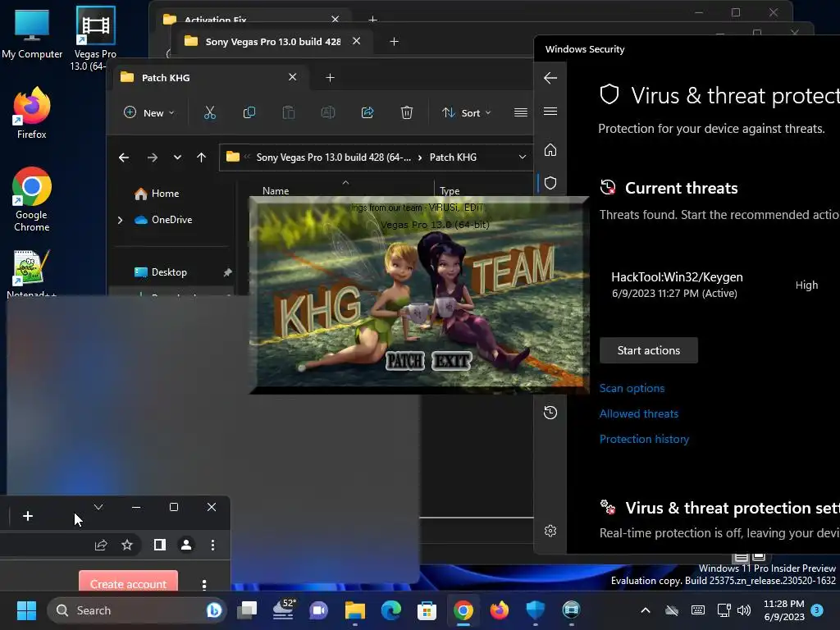
Task: Click Create account button in Chrome
Action: coord(128,583)
